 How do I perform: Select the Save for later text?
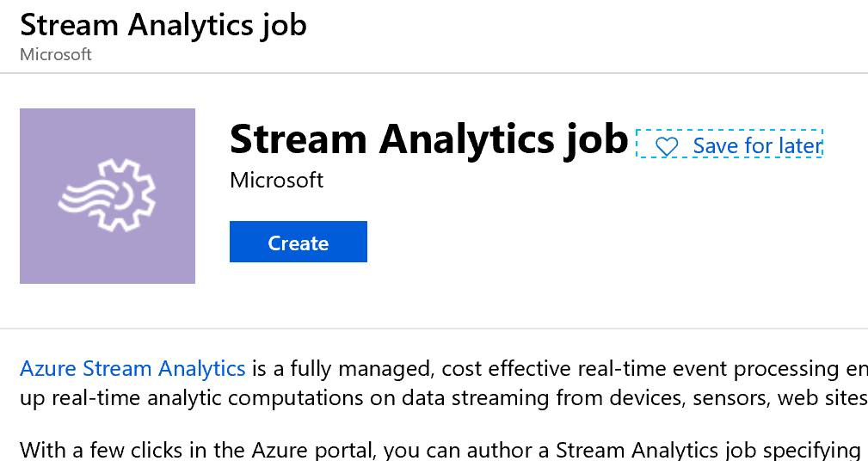tap(756, 146)
